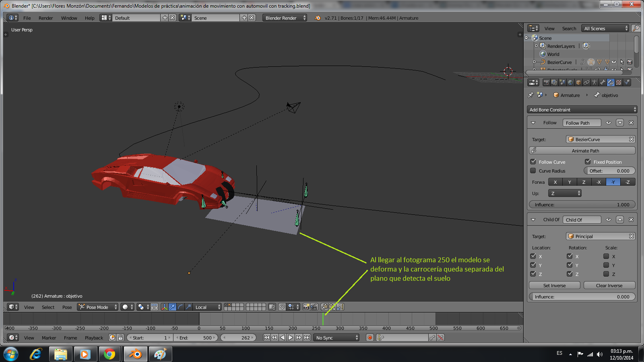
Task: Uncheck the Follow Curve checkbox
Action: [x=533, y=162]
